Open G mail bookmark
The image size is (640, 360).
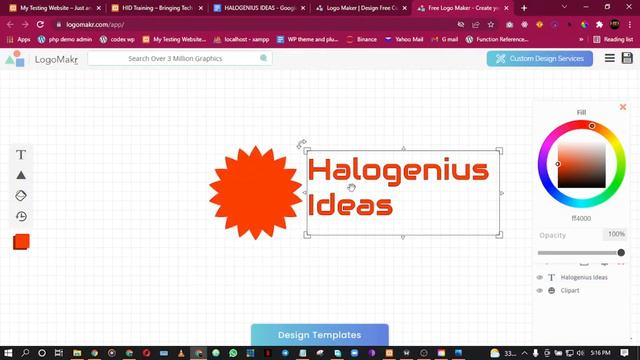445,40
